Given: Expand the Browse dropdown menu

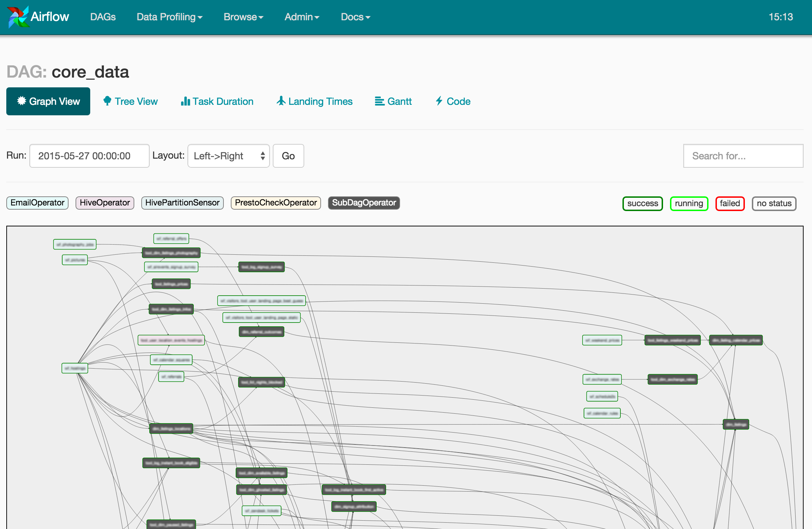Looking at the screenshot, I should 243,17.
